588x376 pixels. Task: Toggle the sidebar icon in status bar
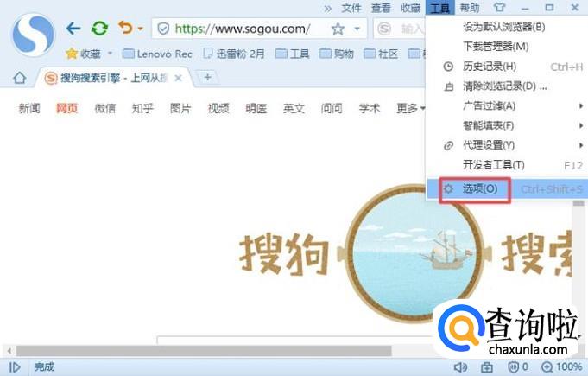(x=15, y=367)
